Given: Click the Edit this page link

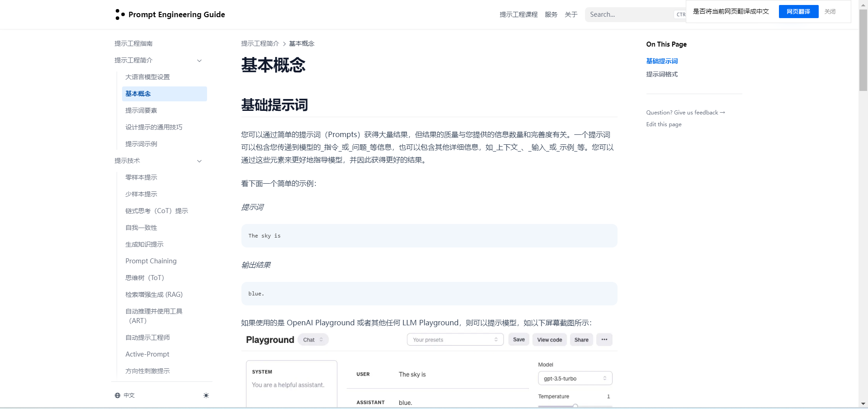Looking at the screenshot, I should [663, 124].
